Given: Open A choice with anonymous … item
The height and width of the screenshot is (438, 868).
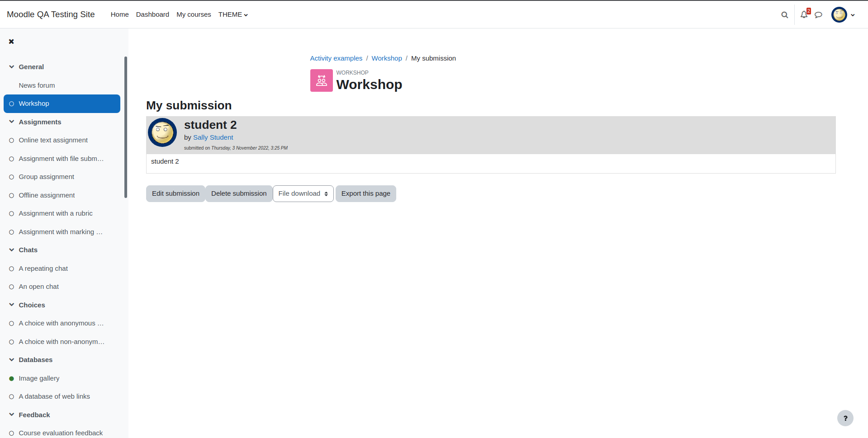Looking at the screenshot, I should [x=61, y=323].
